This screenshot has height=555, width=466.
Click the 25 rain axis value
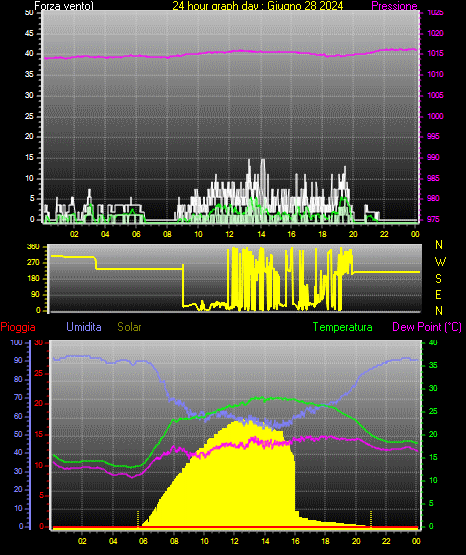(39, 373)
